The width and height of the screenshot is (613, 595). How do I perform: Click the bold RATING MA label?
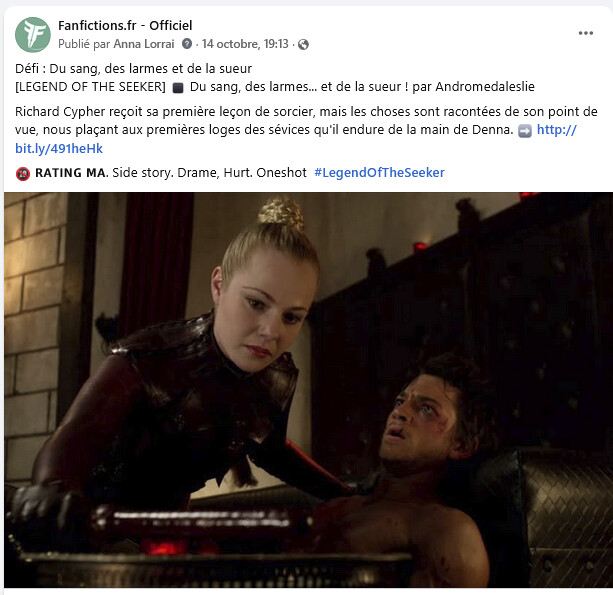point(71,173)
